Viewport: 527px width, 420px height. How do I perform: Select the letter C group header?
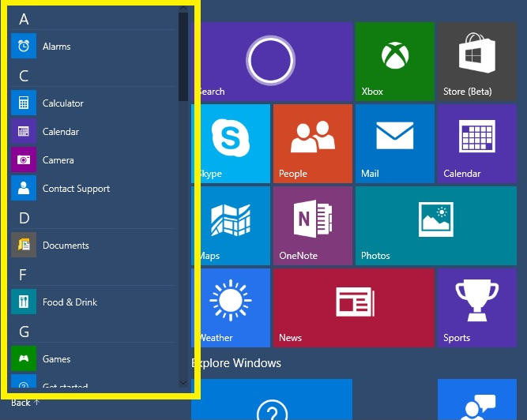point(24,76)
